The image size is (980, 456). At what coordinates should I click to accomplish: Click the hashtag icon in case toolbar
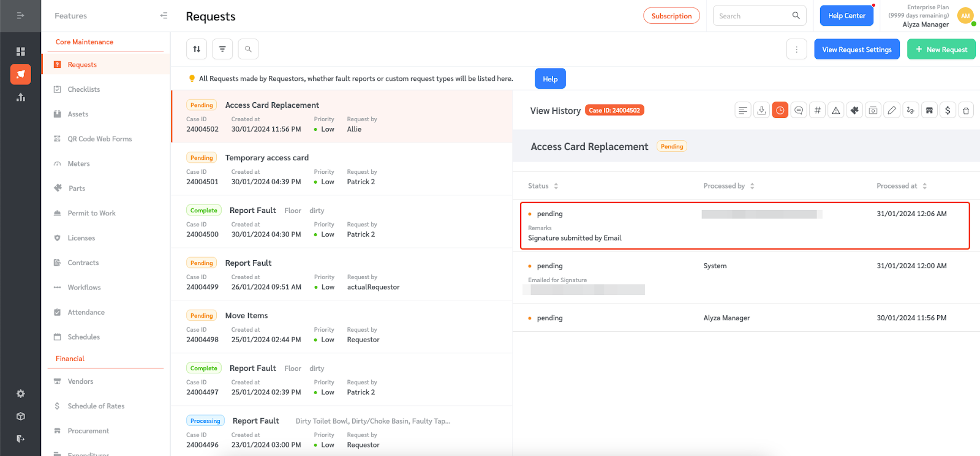[x=817, y=110]
